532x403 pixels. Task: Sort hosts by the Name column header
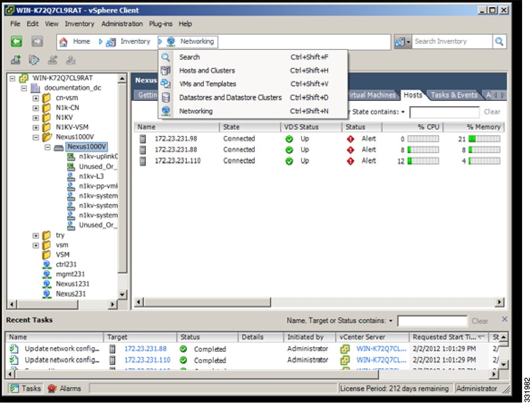tap(177, 127)
